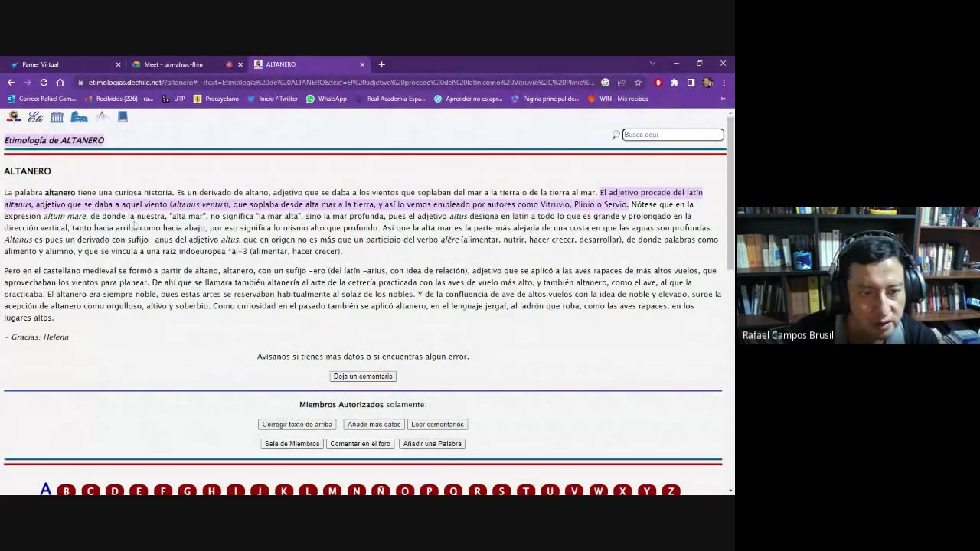The image size is (980, 551).
Task: Click 'Añadir una Palabra' button
Action: (432, 444)
